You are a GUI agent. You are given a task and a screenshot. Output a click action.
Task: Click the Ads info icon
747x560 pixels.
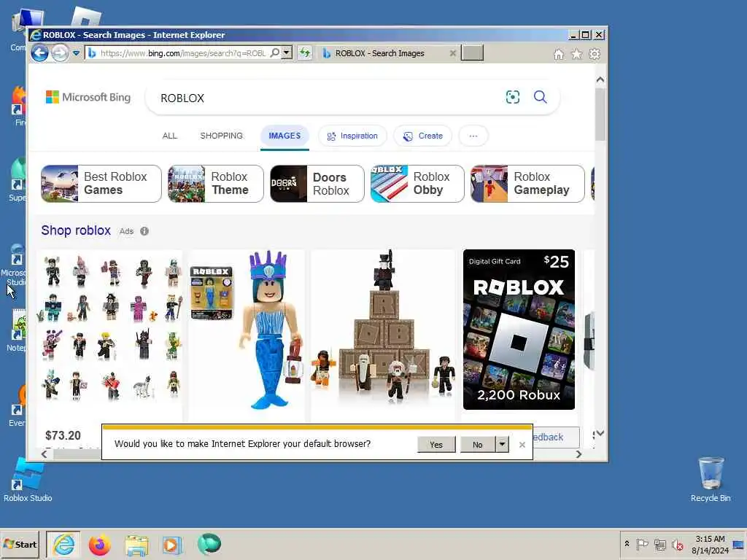click(x=144, y=231)
